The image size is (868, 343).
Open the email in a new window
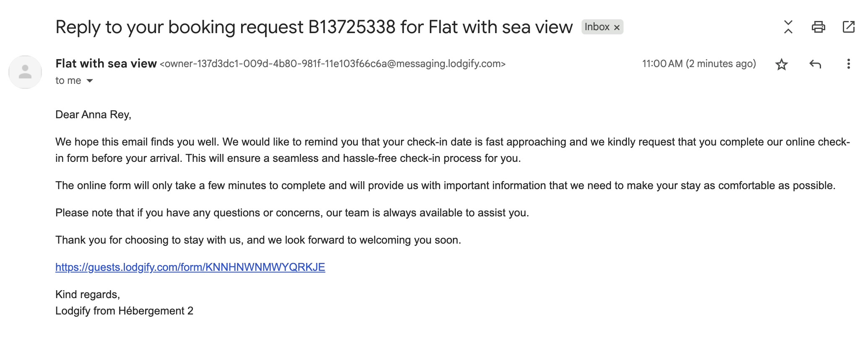[848, 27]
